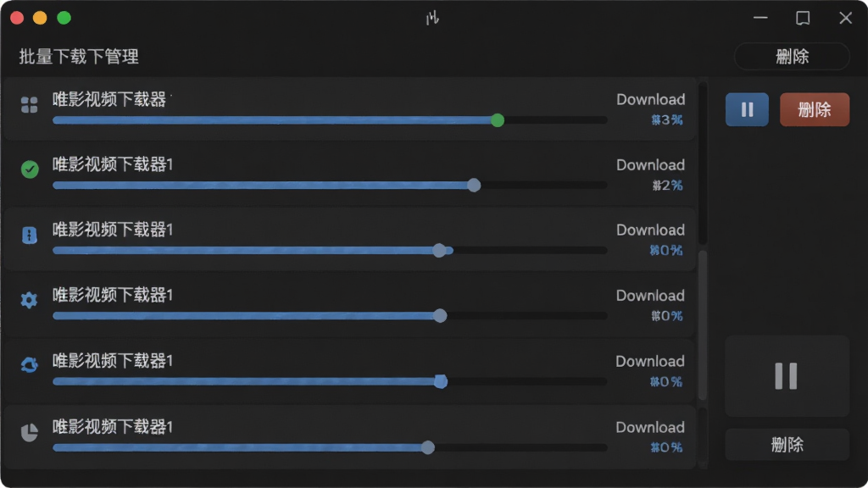Image resolution: width=868 pixels, height=488 pixels.
Task: Click Download label in the exclamation-icon row
Action: point(650,230)
